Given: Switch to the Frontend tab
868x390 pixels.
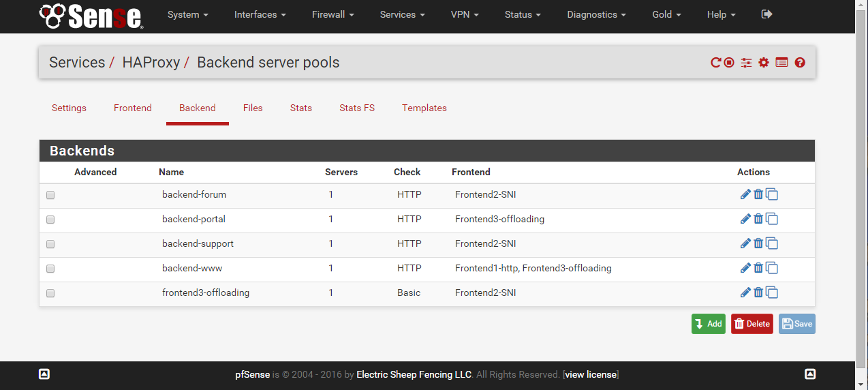Looking at the screenshot, I should (x=133, y=108).
